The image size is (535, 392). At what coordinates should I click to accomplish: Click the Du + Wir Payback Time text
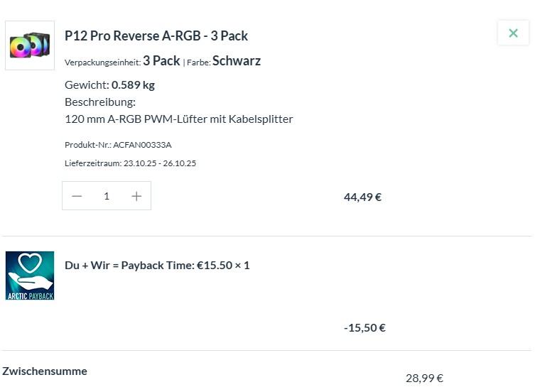click(157, 265)
